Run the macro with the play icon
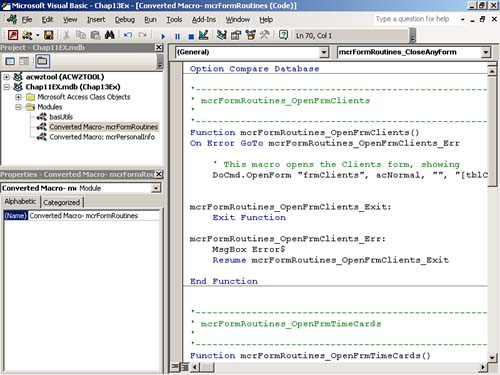Viewport: 500px width, 375px height. click(163, 36)
